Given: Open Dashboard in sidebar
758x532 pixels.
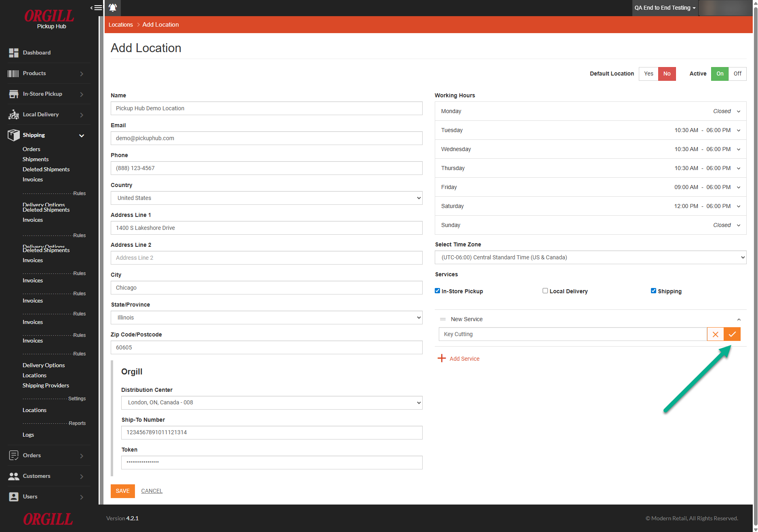Looking at the screenshot, I should (37, 53).
